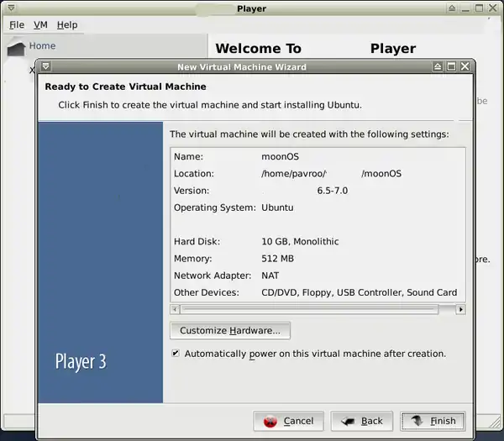Viewport: 504px width, 441px height.
Task: Disable automatic power on after creation
Action: click(x=176, y=354)
